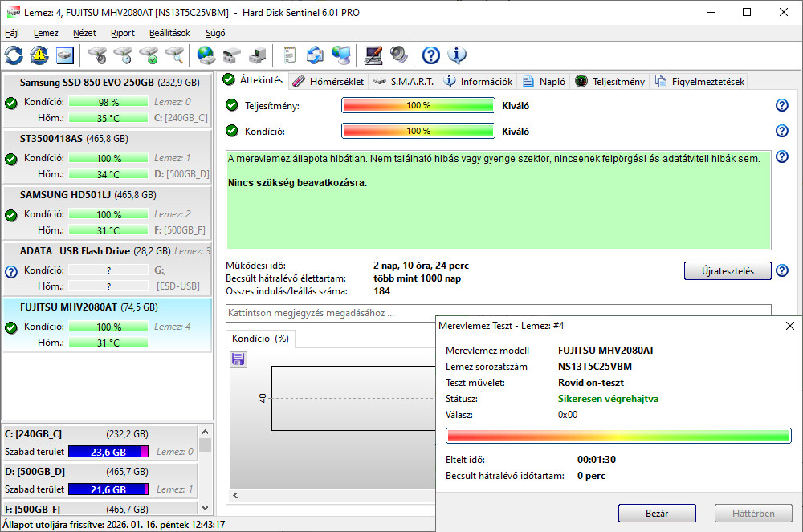This screenshot has width=803, height=532.
Task: Click the refresh toolbar icon
Action: tap(14, 55)
